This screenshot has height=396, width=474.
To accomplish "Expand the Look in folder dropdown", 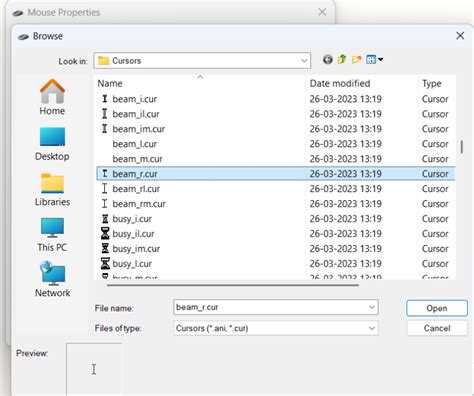I will click(304, 61).
